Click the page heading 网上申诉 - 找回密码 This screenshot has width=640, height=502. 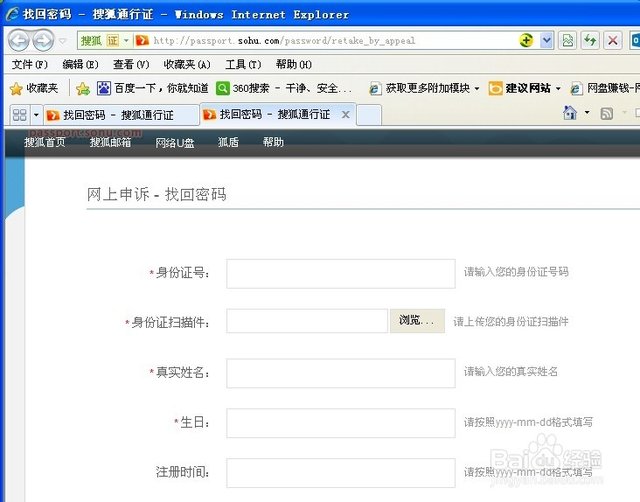(156, 194)
